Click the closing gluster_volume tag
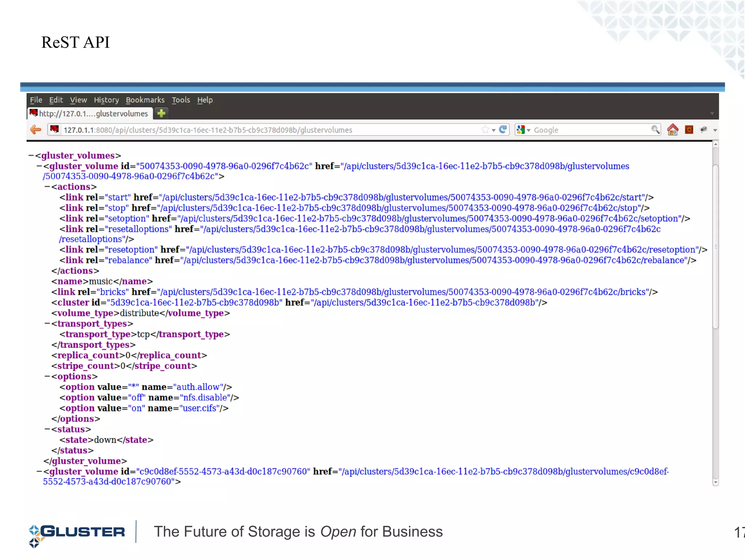Viewport: 745px width, 560px height. 85,461
